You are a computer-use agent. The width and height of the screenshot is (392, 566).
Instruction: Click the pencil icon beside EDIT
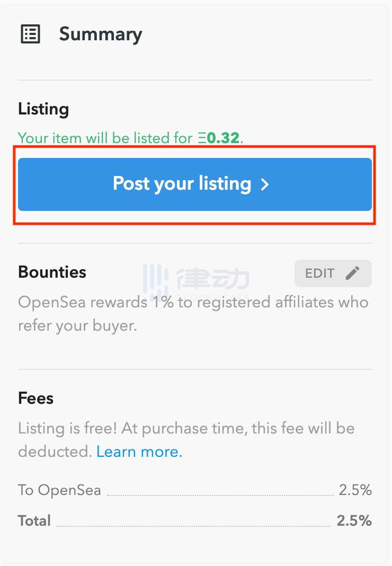click(x=352, y=273)
